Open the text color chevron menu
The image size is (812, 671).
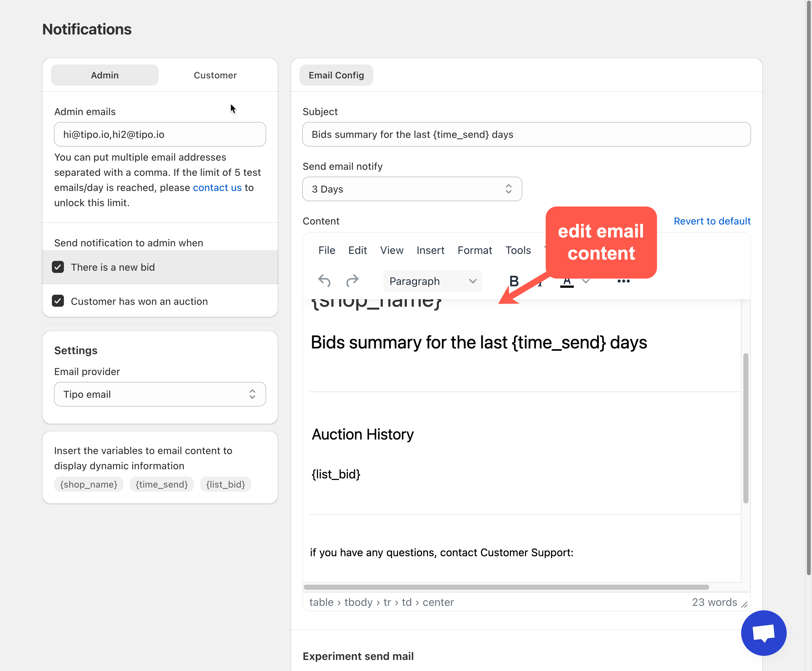click(x=586, y=281)
